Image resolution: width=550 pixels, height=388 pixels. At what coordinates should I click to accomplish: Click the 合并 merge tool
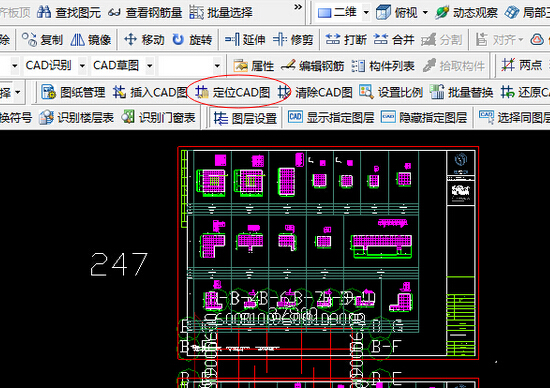394,40
